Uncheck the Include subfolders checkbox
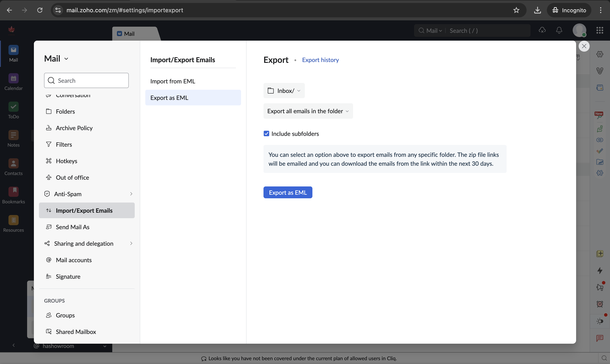This screenshot has height=364, width=610. (x=266, y=134)
